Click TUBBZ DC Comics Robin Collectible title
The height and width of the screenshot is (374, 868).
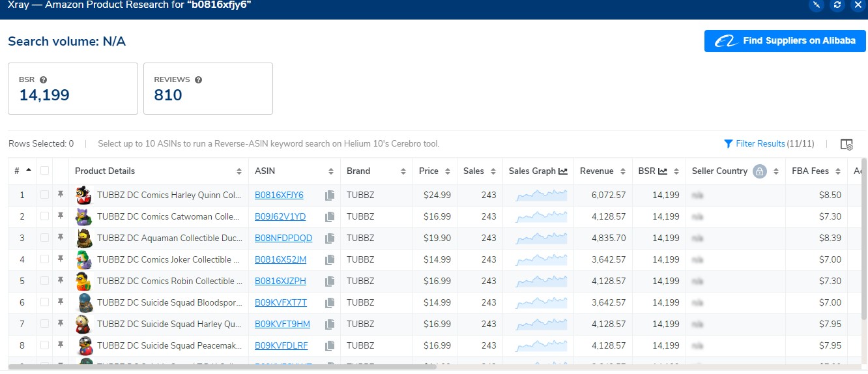point(169,281)
